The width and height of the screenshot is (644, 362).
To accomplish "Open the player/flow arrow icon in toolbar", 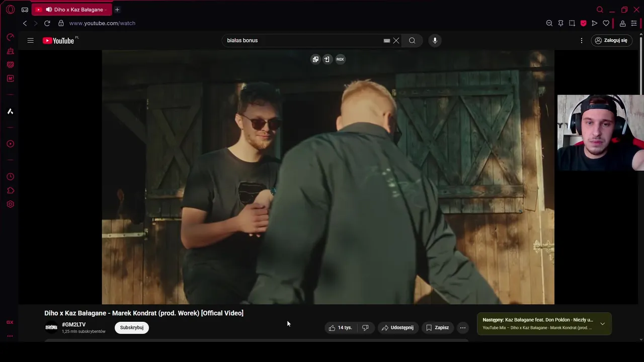I will (x=595, y=23).
